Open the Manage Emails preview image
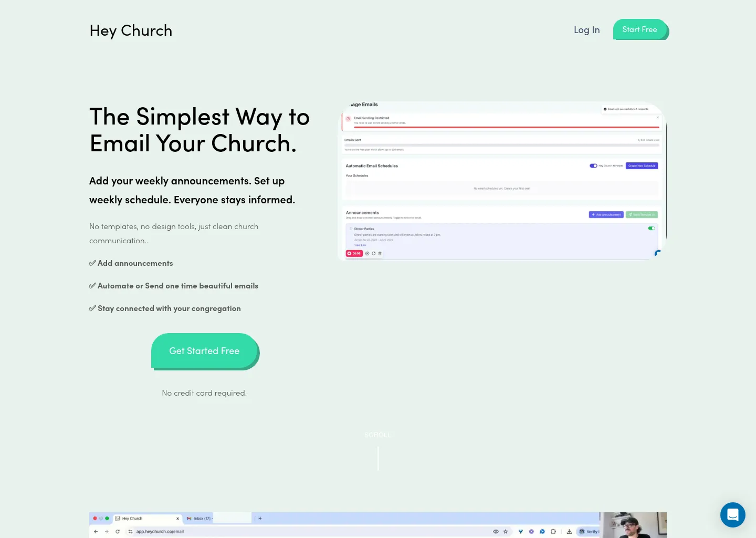Screen dimensions: 756x538 click(502, 181)
